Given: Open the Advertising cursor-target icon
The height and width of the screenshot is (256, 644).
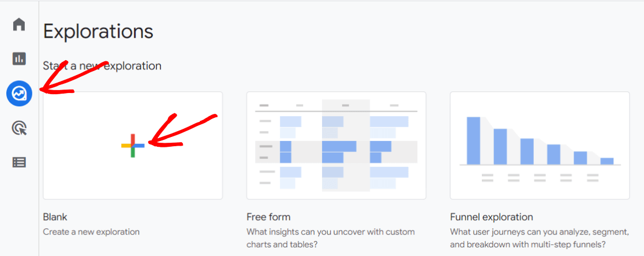Looking at the screenshot, I should 19,128.
